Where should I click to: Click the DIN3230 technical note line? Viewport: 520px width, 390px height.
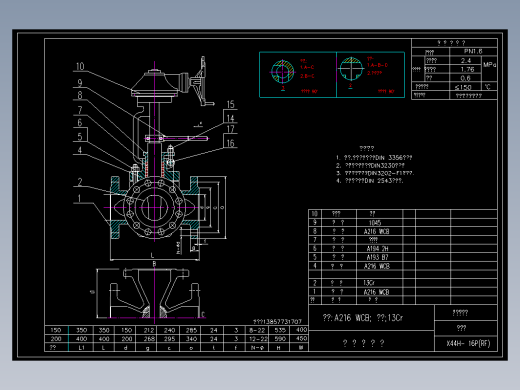[x=370, y=165]
